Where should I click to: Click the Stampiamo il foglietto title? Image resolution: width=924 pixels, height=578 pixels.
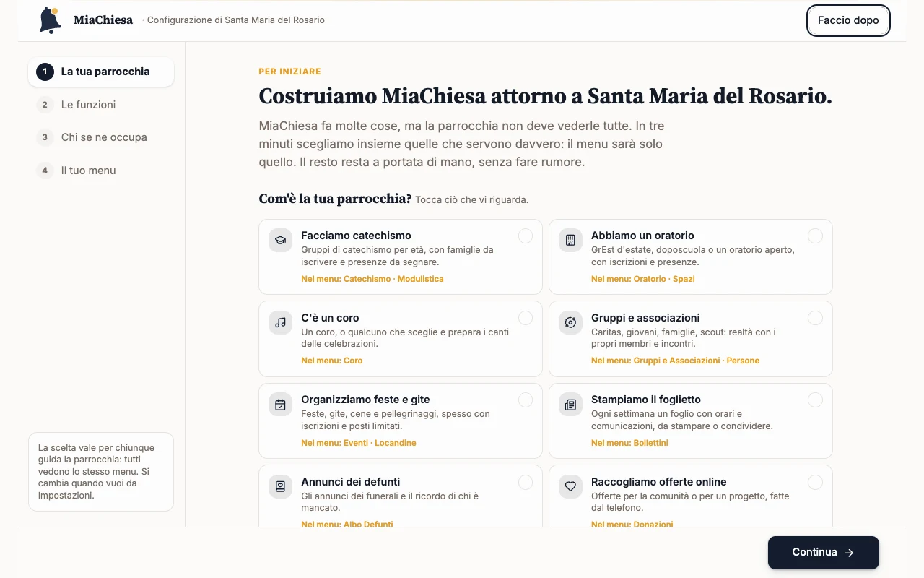[x=646, y=400]
